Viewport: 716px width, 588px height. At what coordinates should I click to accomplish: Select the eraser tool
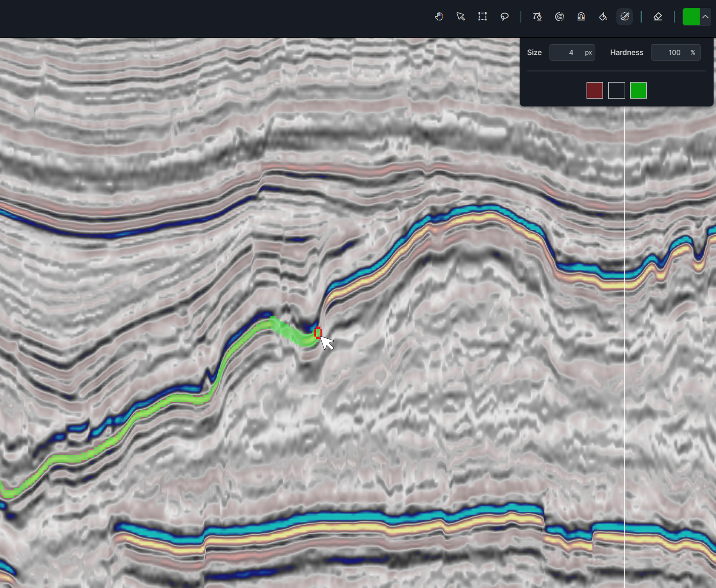658,17
